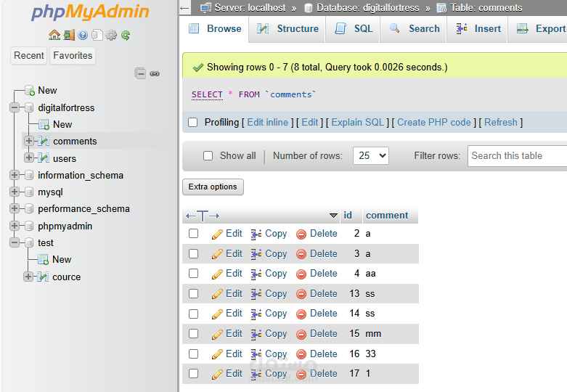Click the phpMyAdmin logo

point(90,12)
